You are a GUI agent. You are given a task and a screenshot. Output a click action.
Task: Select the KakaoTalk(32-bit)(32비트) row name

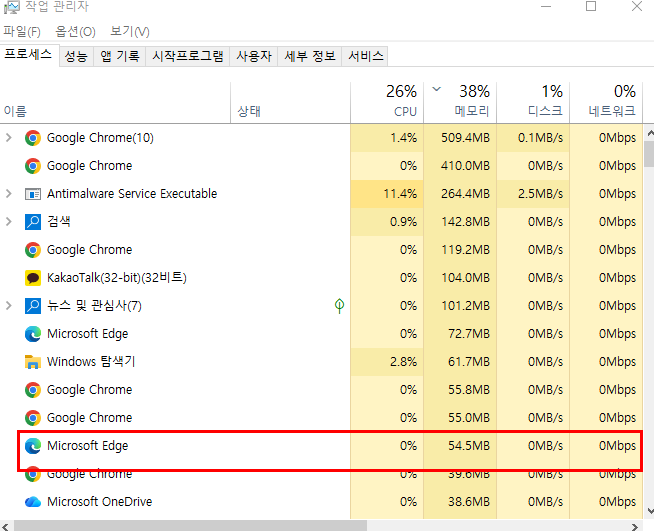pos(116,278)
